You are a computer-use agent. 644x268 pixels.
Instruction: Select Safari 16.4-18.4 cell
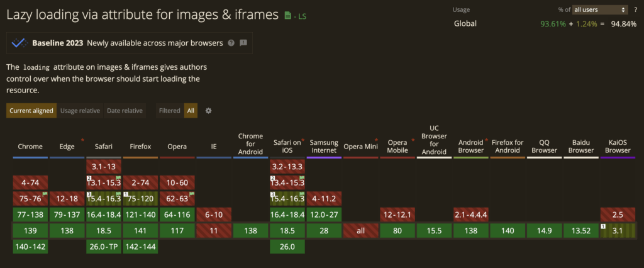click(x=104, y=214)
